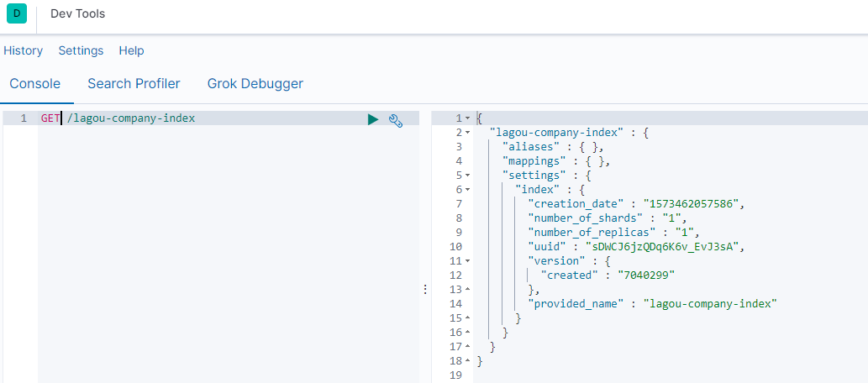Click the green send request play icon
Image resolution: width=868 pixels, height=383 pixels.
click(x=373, y=119)
